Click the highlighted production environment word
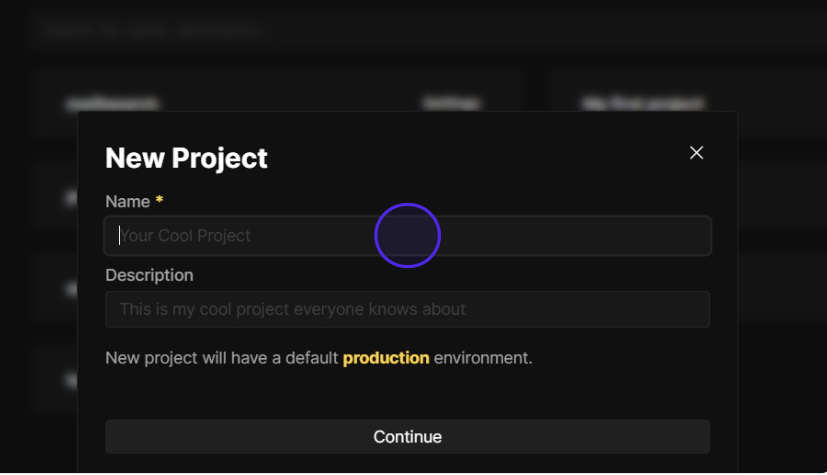 click(x=386, y=358)
